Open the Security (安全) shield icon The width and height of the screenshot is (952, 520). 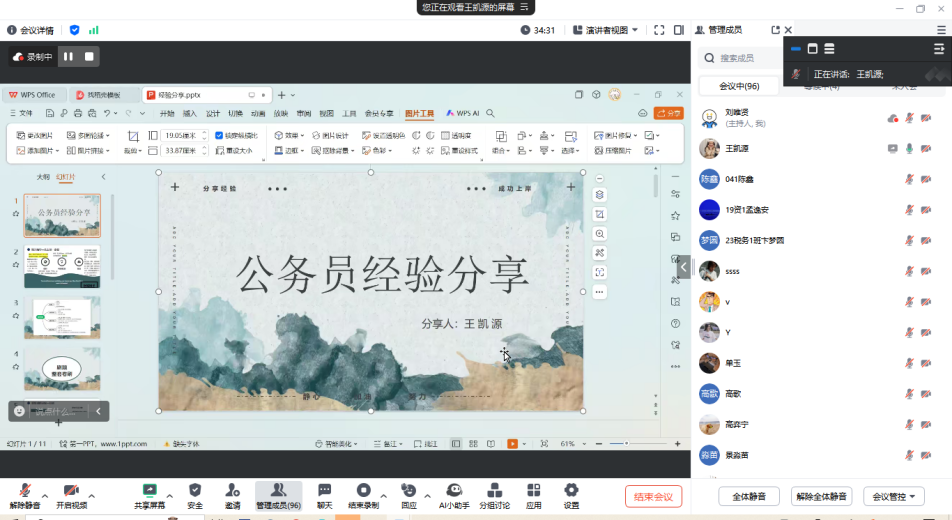coord(195,490)
